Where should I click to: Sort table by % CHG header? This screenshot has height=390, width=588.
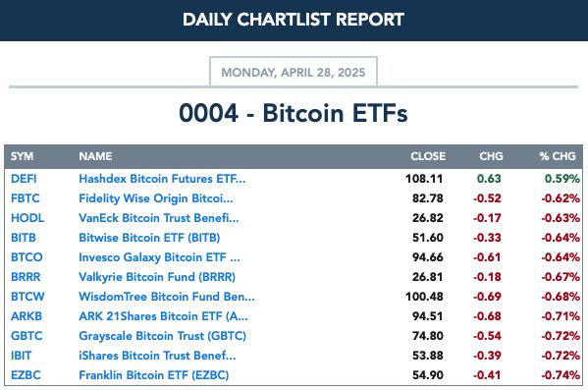click(x=558, y=156)
